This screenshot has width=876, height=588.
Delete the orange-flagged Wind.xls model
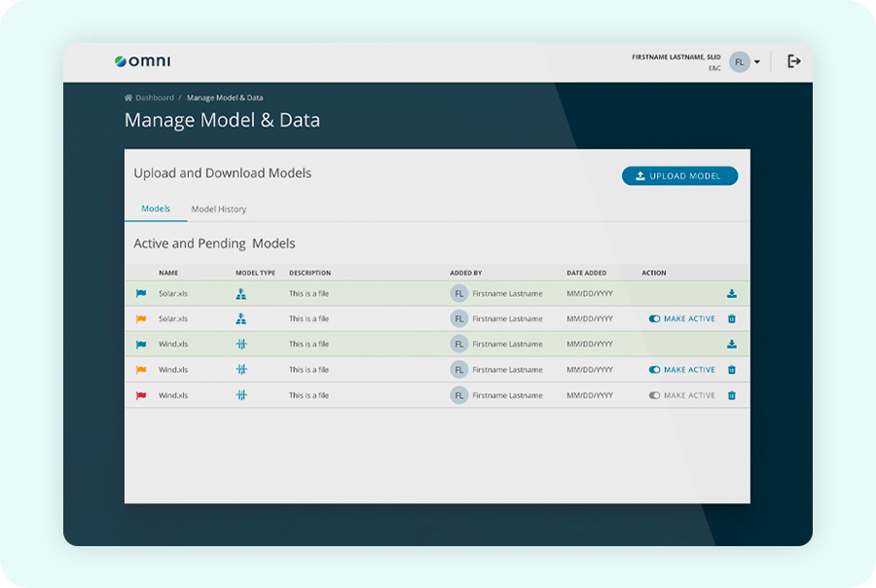[732, 370]
